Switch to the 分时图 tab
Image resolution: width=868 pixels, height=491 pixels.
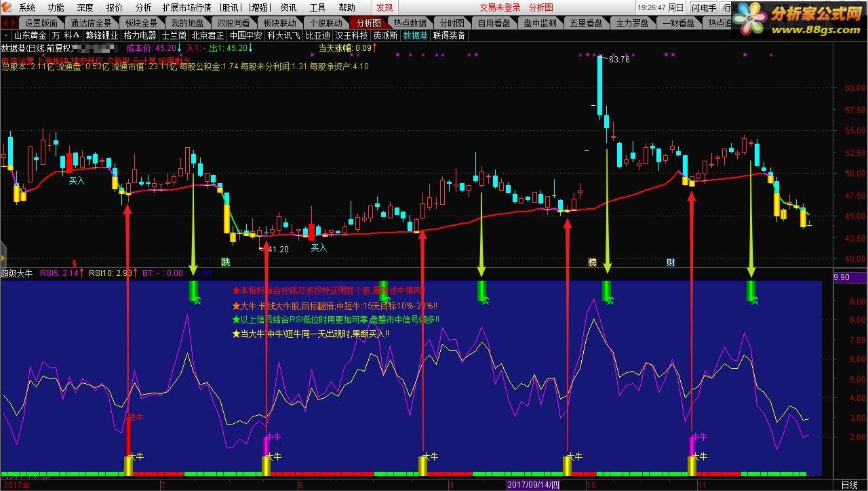click(x=452, y=22)
